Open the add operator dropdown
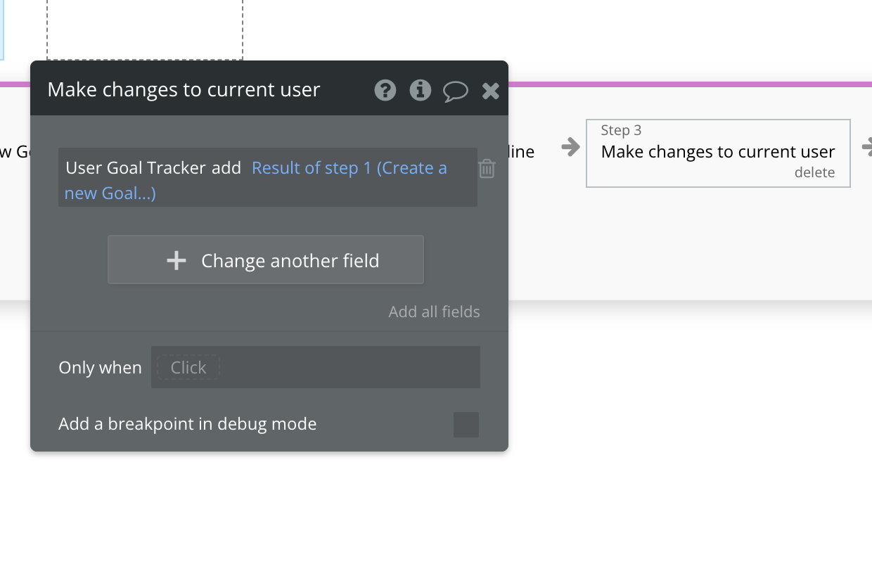The image size is (872, 588). [226, 168]
